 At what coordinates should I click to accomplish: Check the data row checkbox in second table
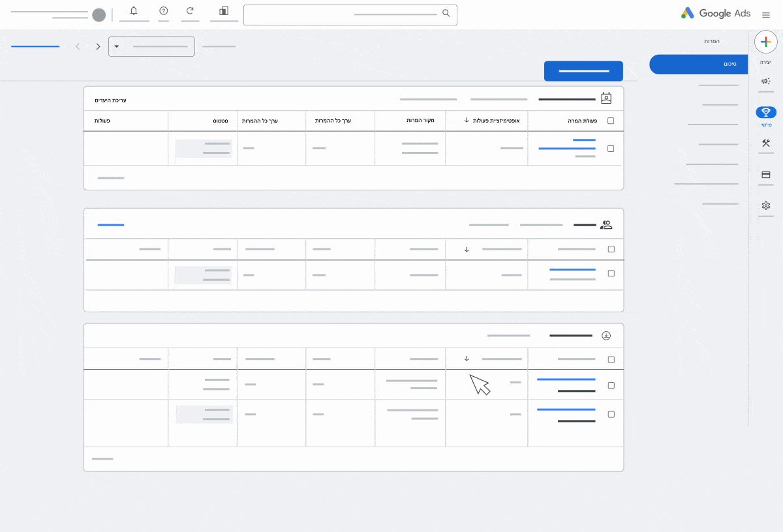[x=611, y=274]
